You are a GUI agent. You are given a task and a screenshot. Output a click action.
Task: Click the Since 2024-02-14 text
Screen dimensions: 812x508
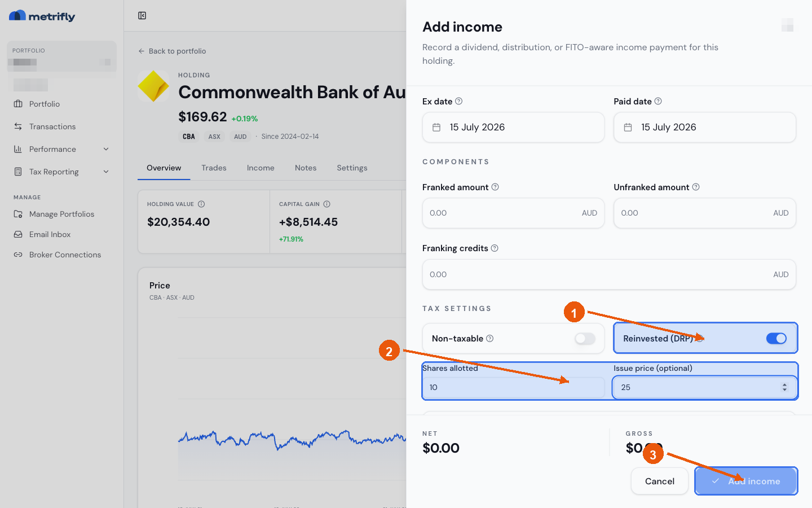290,137
